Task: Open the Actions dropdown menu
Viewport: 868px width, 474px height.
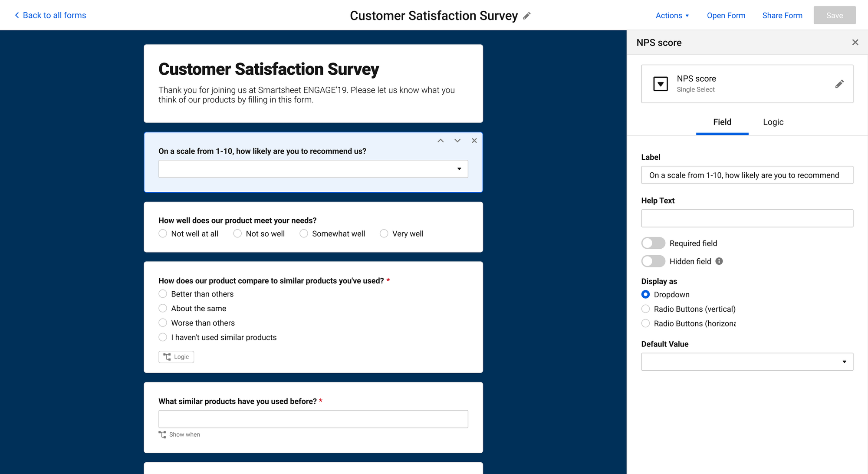Action: coord(672,16)
